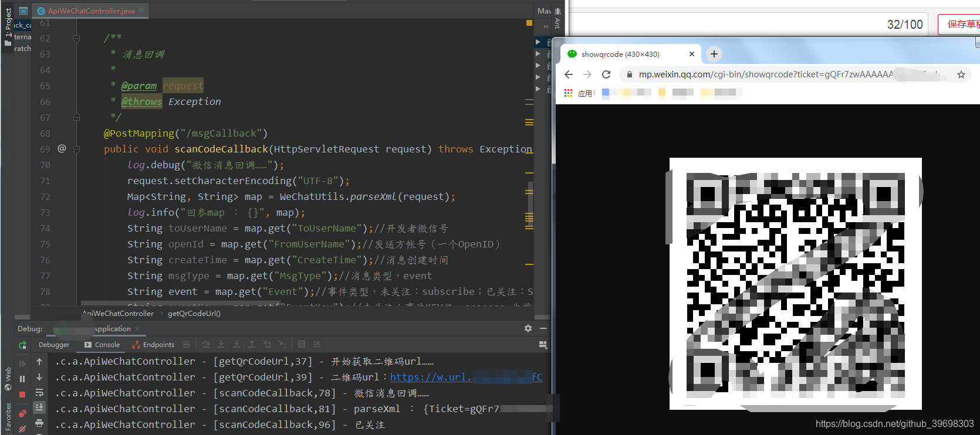Viewport: 980px width, 435px height.
Task: Click Force Step Into in debugger toolbar
Action: [x=236, y=345]
